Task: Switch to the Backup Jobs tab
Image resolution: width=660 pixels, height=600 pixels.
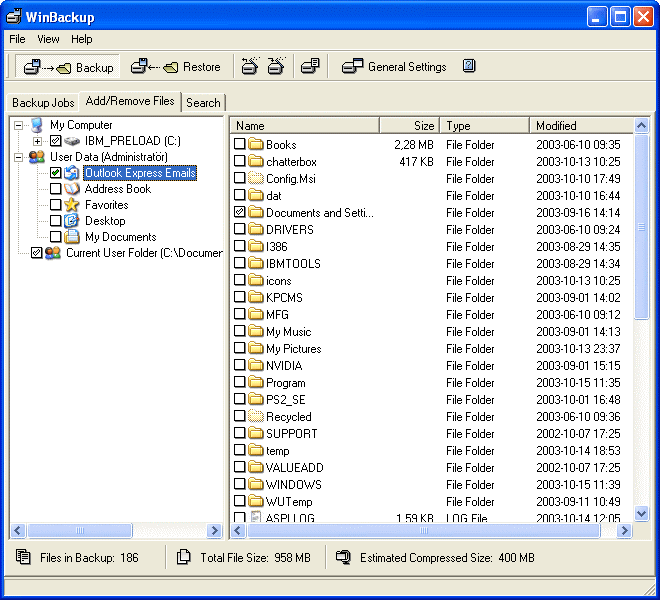Action: pos(43,103)
